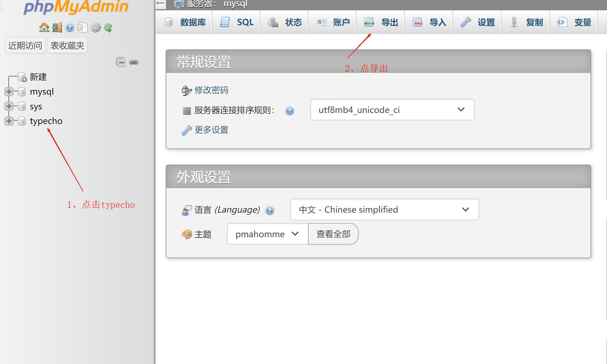Screen dimensions: 607x364
Task: Click the 查看全部 view all themes button
Action: pos(333,234)
